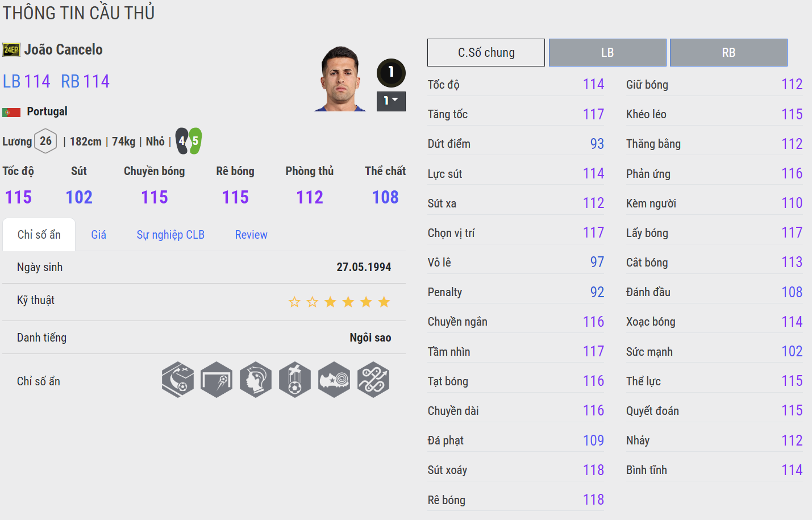
Task: Click the puppet-string ball trait icon
Action: tap(295, 380)
